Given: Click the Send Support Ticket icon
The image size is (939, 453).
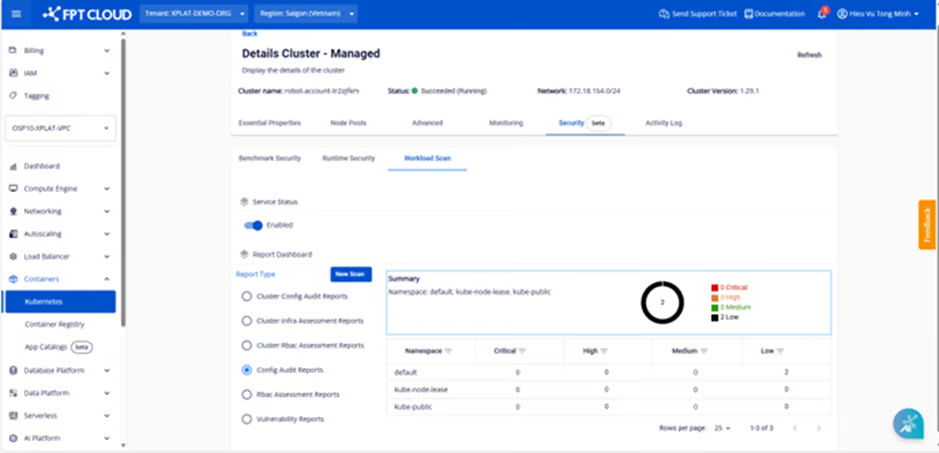Looking at the screenshot, I should pos(664,14).
